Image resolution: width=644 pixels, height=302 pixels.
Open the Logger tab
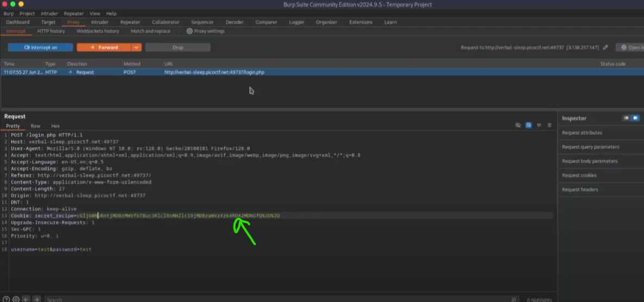pyautogui.click(x=296, y=22)
